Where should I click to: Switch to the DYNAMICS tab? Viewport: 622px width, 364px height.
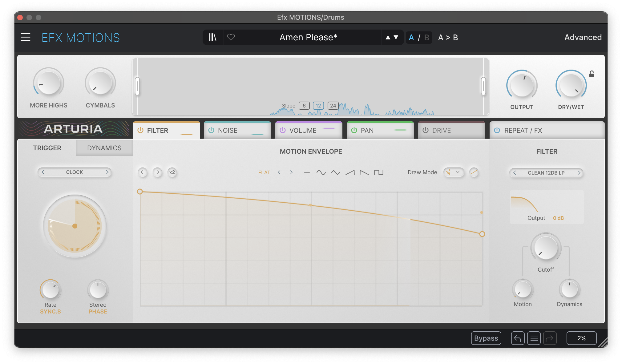[x=104, y=148]
